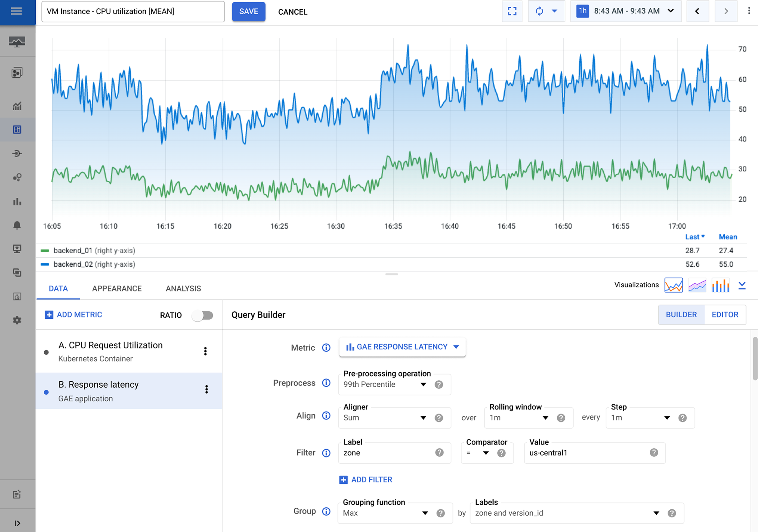This screenshot has height=532, width=758.
Task: Click the SAVE button
Action: point(249,11)
